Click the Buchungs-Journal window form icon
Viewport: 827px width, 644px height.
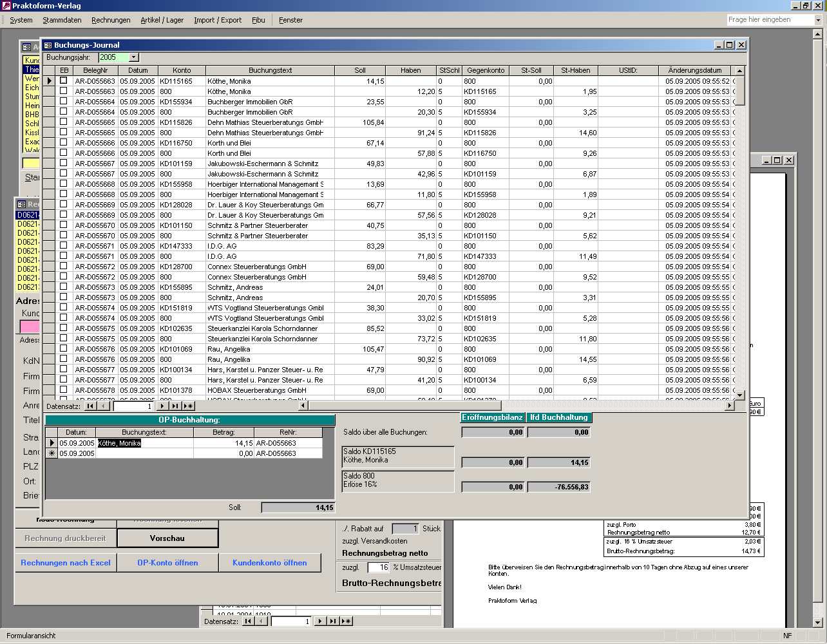point(48,45)
